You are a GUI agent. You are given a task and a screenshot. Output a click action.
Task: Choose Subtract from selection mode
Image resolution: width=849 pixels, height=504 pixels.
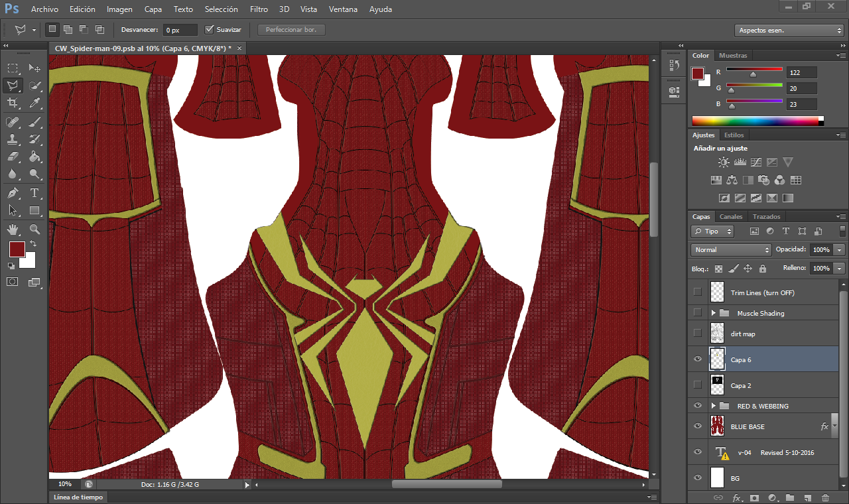pyautogui.click(x=84, y=30)
